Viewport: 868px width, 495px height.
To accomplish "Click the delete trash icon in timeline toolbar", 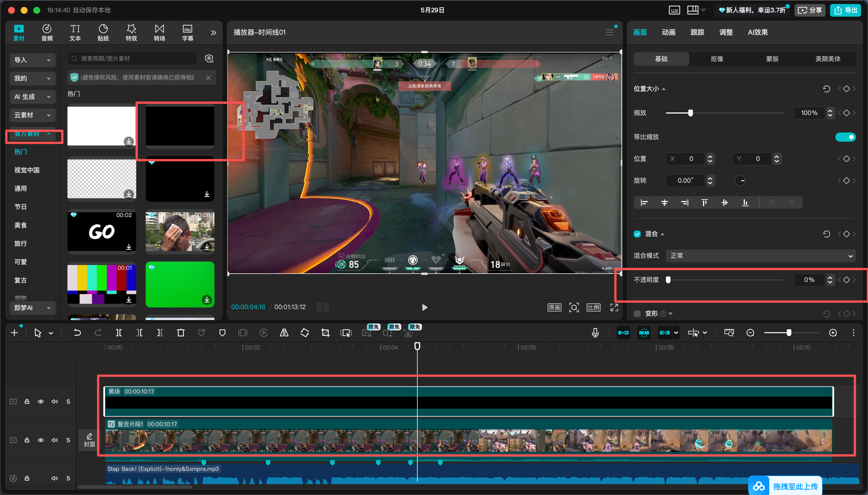I will click(181, 333).
